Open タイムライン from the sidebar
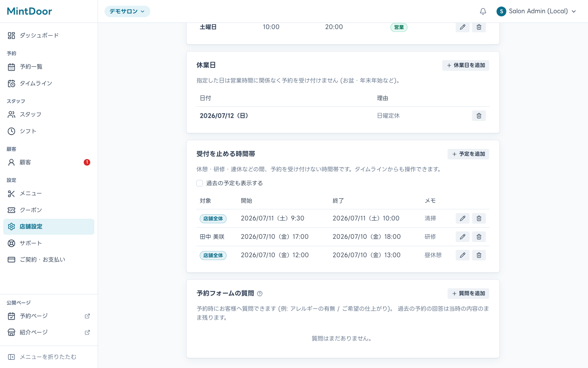The height and width of the screenshot is (368, 588). [x=49, y=83]
